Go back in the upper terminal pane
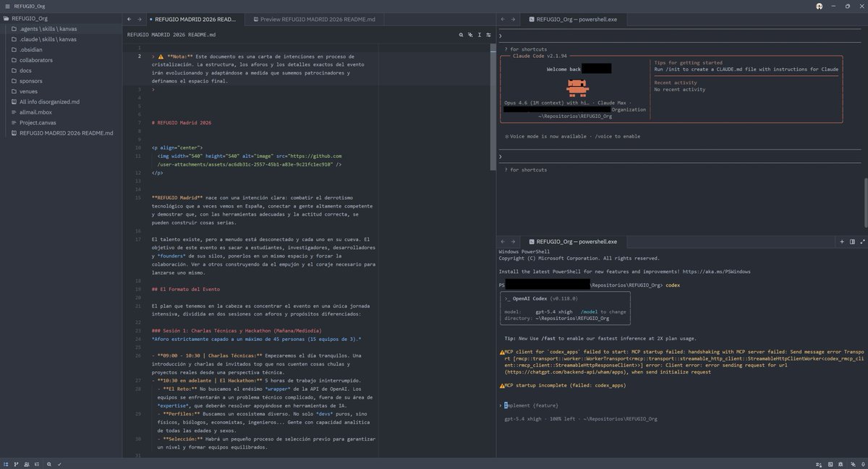868x469 pixels. (503, 20)
